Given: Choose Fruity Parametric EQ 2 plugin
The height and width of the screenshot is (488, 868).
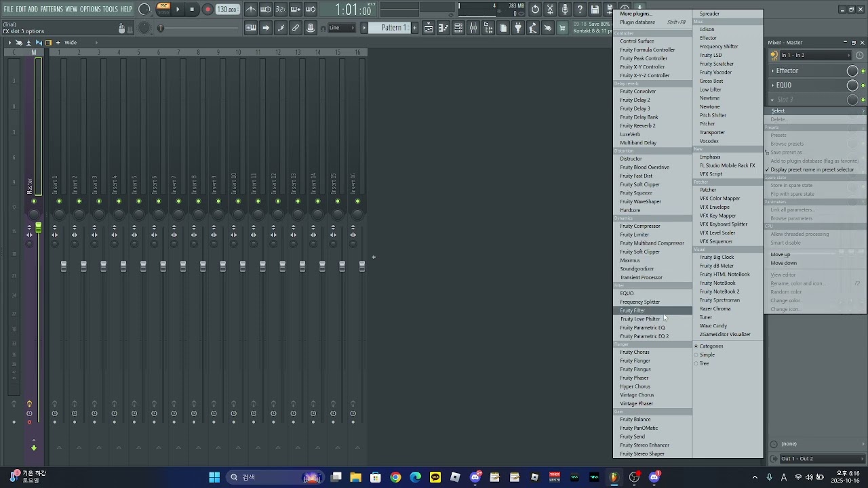Looking at the screenshot, I should tap(652, 336).
